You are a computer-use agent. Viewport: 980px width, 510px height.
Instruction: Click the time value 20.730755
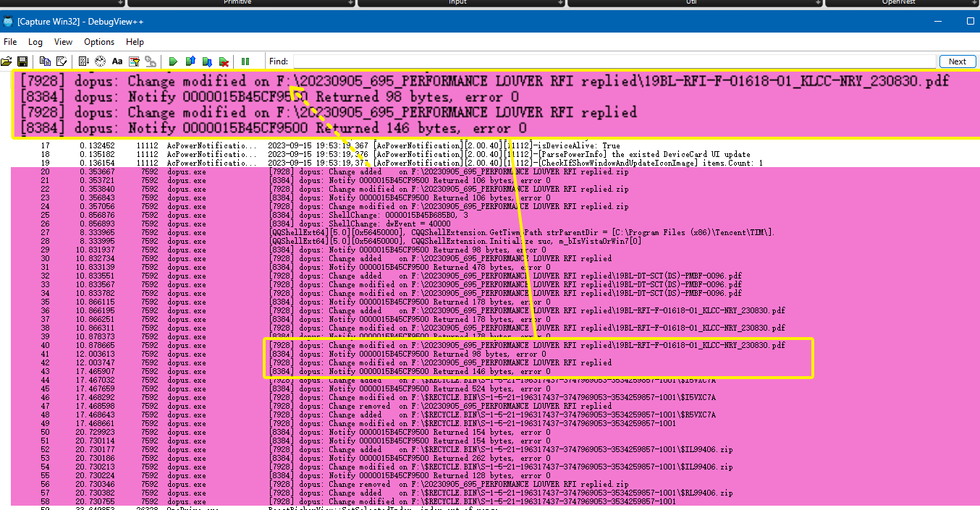point(94,501)
